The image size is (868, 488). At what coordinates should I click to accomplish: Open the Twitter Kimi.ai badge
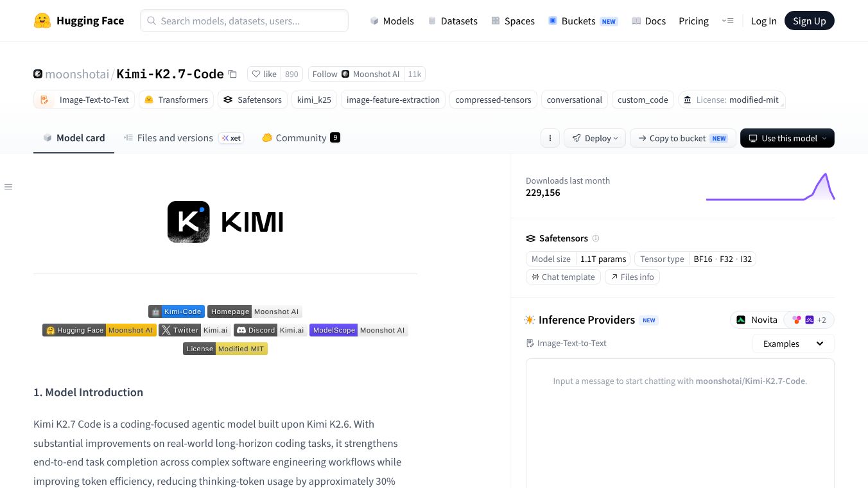click(195, 330)
